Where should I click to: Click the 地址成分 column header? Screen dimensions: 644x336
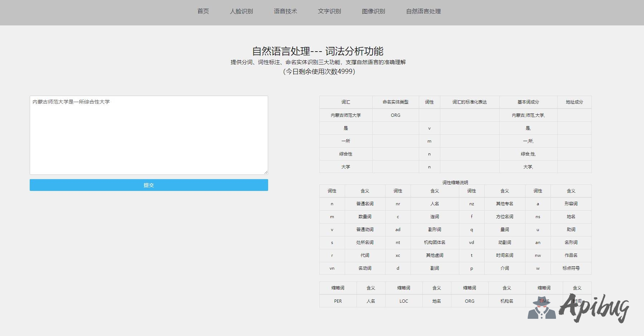click(574, 102)
